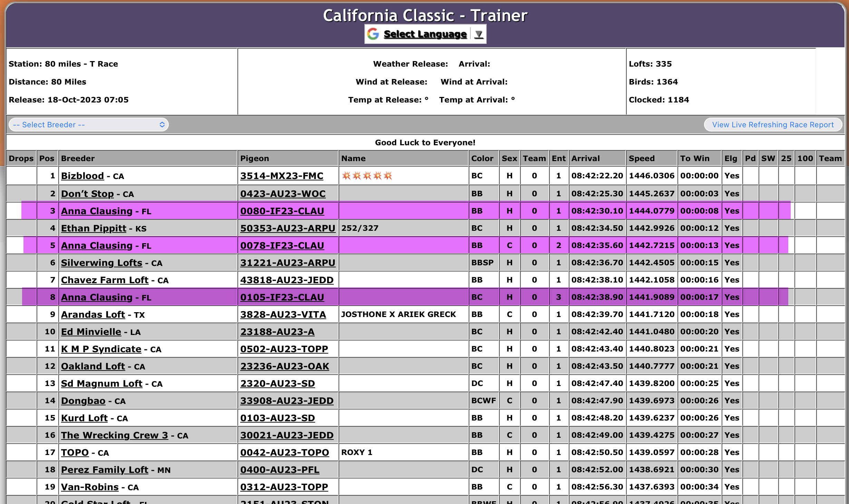
Task: Click The Wrecking Crew 3 link
Action: click(114, 435)
